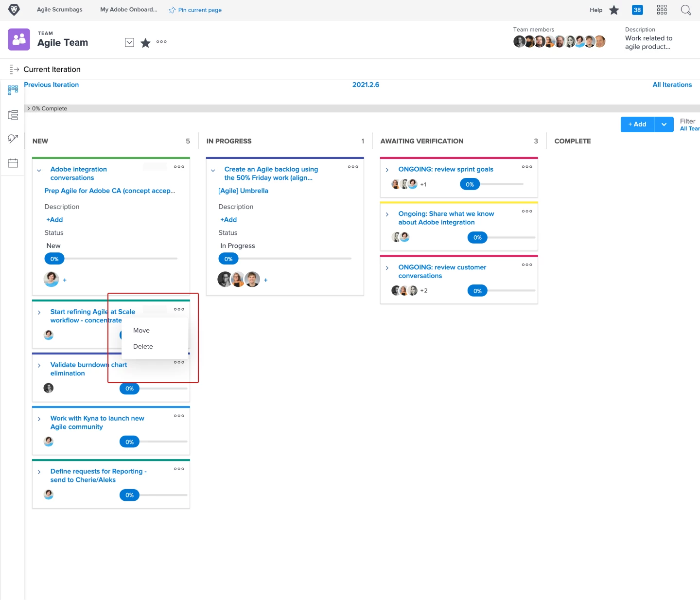Click Pin current page

(200, 10)
